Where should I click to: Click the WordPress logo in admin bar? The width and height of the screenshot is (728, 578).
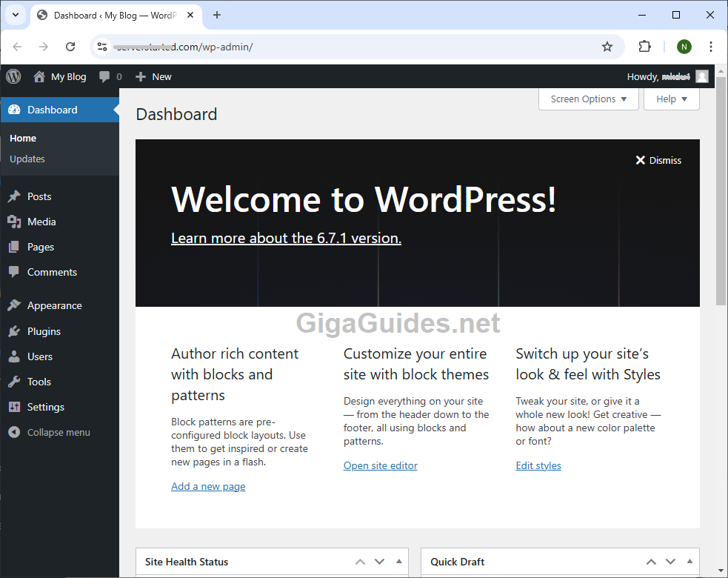pyautogui.click(x=13, y=76)
